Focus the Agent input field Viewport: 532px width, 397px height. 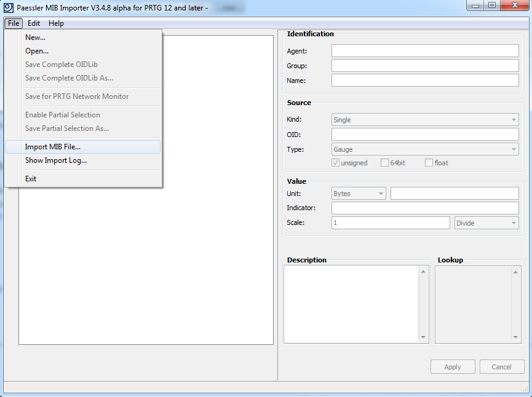click(425, 51)
